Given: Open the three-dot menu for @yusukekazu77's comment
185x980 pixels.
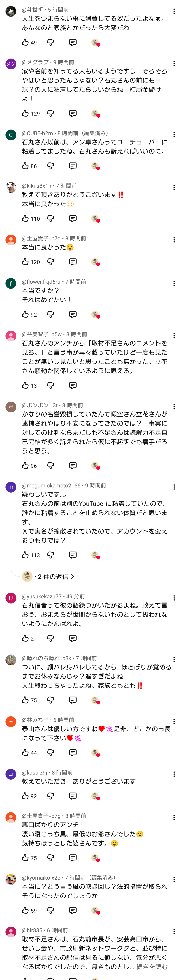Looking at the screenshot, I should 174,598.
